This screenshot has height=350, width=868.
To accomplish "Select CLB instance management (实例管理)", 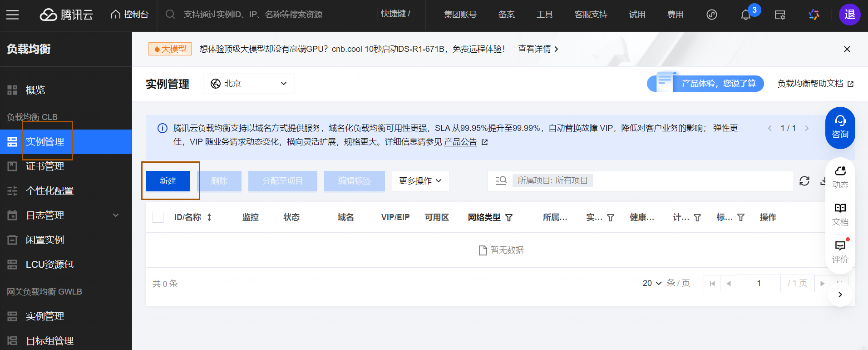I will [x=66, y=142].
